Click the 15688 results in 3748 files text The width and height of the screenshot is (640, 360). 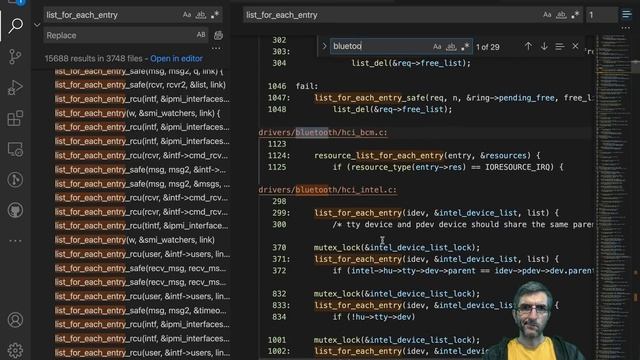(x=93, y=59)
